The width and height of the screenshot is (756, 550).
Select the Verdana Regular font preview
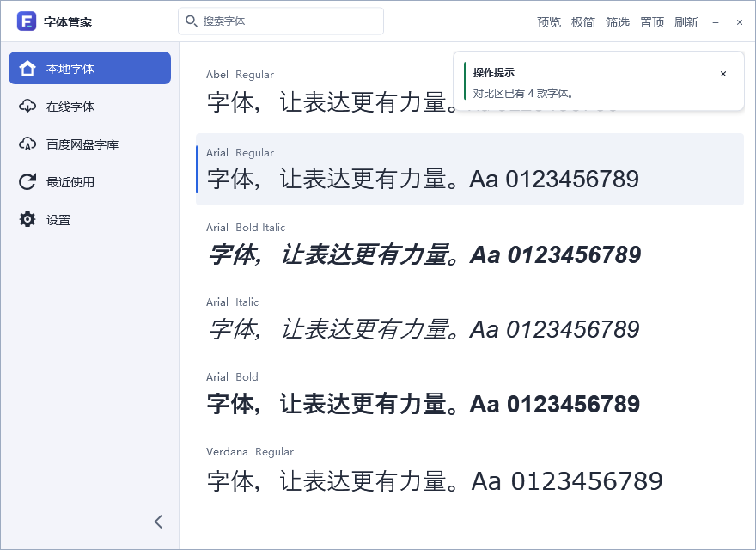(470, 470)
